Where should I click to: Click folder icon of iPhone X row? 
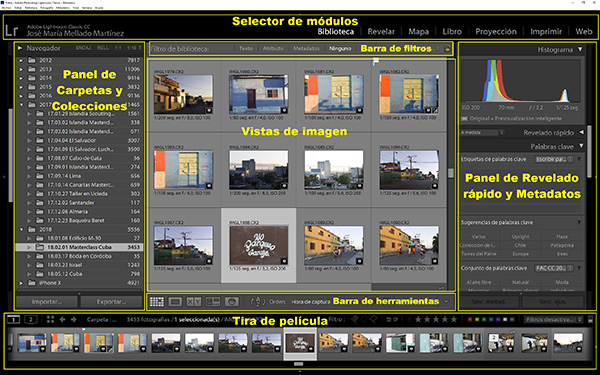click(32, 283)
